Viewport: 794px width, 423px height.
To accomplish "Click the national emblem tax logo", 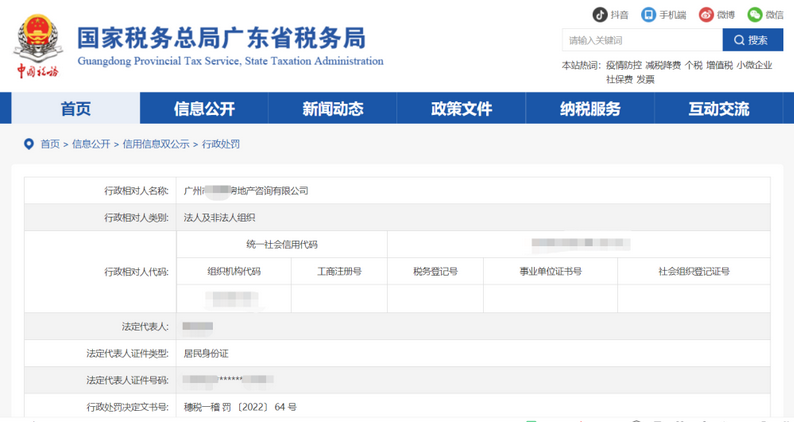I will (x=38, y=36).
